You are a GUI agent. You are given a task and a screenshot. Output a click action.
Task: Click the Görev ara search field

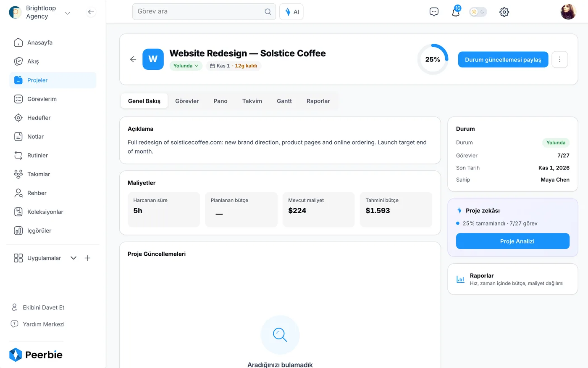pos(204,12)
